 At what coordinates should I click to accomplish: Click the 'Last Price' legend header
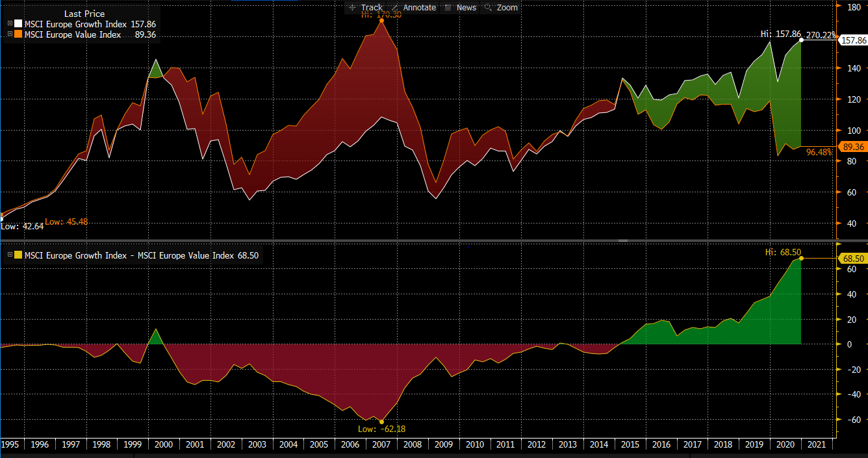[84, 14]
